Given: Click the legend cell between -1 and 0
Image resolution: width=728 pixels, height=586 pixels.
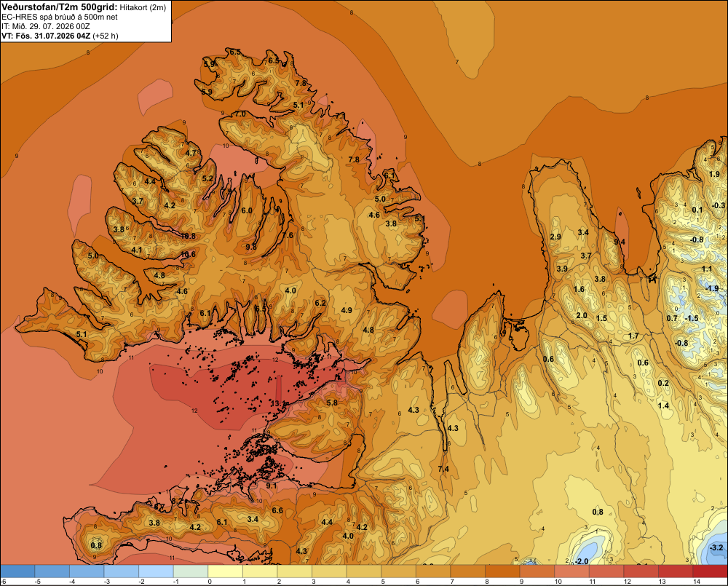Looking at the screenshot, I should 191,571.
